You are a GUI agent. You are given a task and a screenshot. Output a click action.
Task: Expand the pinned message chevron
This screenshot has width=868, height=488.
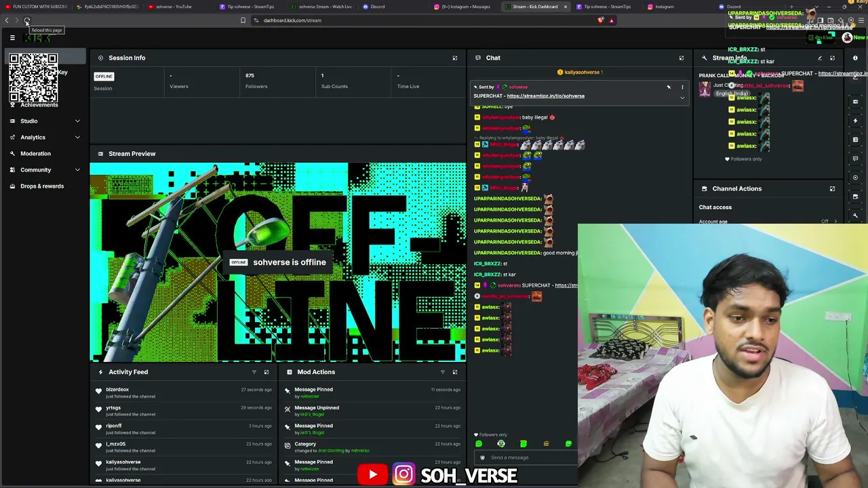coord(682,98)
